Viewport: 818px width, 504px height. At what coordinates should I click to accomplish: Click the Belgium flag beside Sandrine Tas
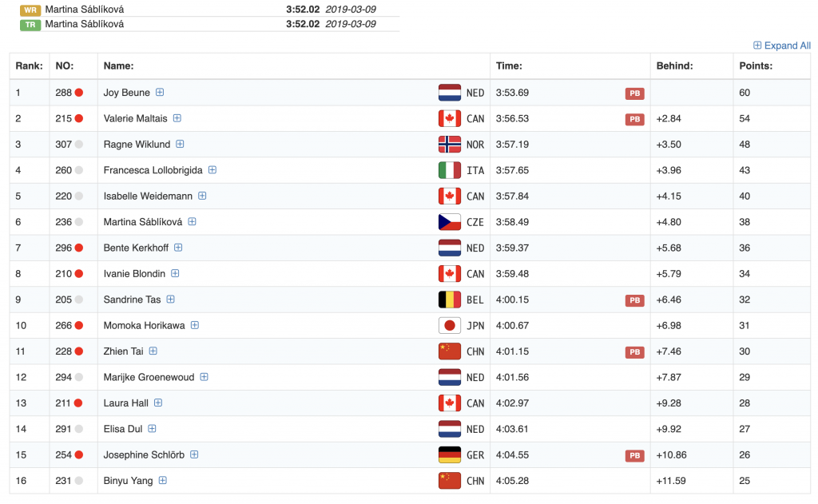pos(450,300)
